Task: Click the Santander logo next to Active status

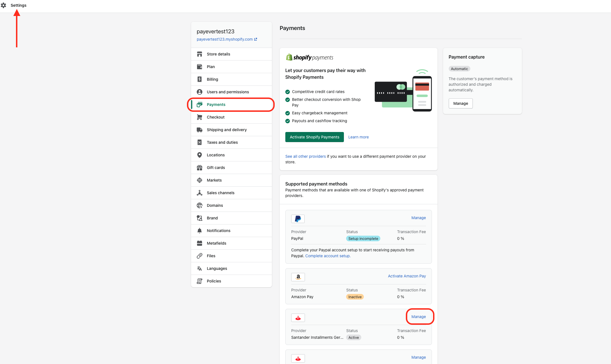Action: pyautogui.click(x=298, y=318)
